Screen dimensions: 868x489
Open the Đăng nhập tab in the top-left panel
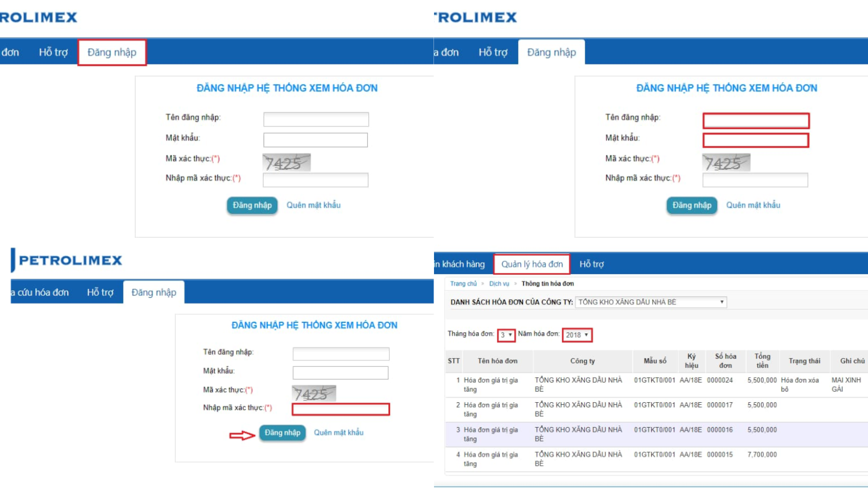[x=112, y=53]
